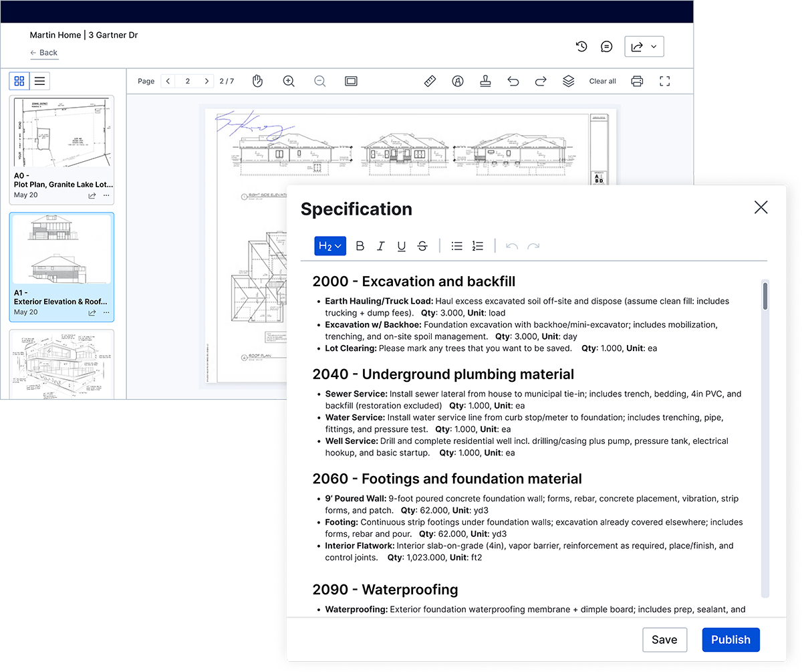Close the Specification dialog

pyautogui.click(x=761, y=207)
